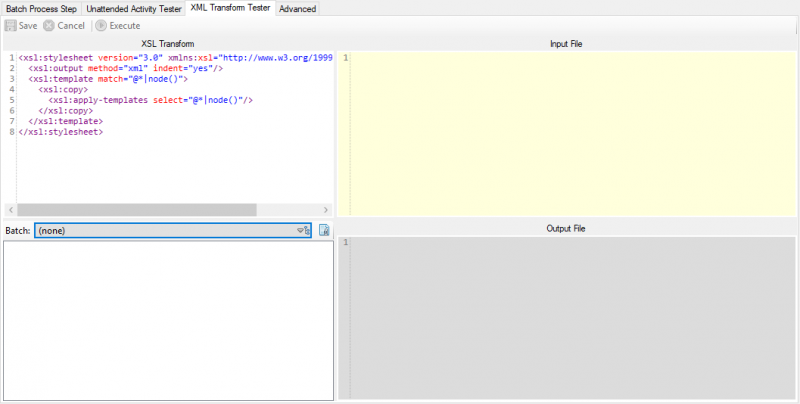Click the xsl:template match line

pos(108,79)
